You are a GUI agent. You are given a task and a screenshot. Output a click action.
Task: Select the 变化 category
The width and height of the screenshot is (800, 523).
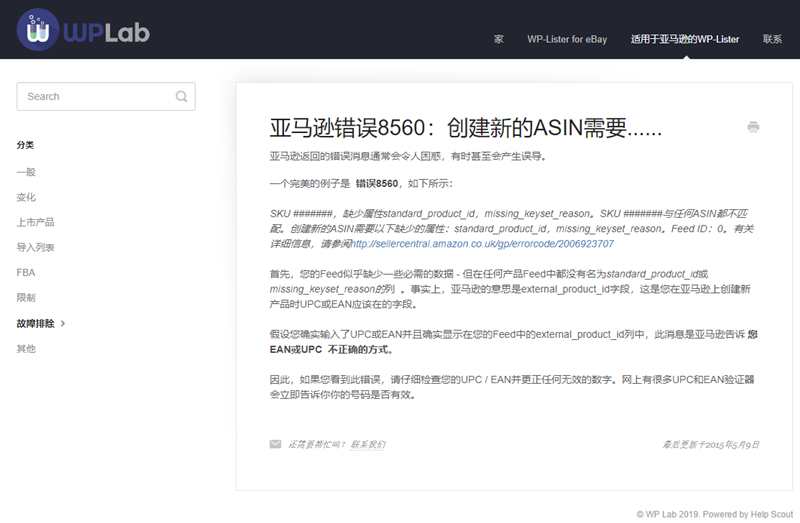tap(26, 197)
